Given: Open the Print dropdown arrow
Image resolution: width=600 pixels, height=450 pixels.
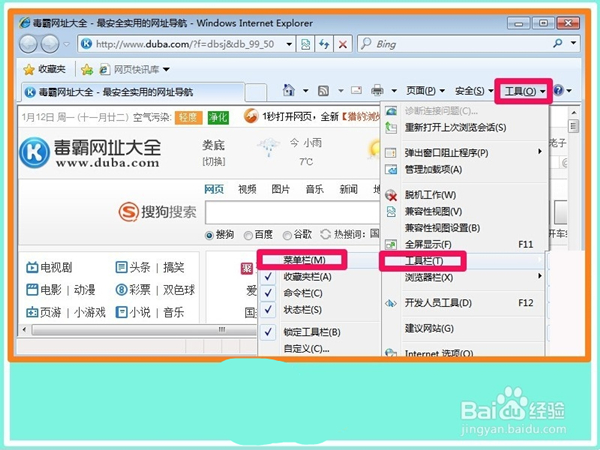Looking at the screenshot, I should point(394,91).
